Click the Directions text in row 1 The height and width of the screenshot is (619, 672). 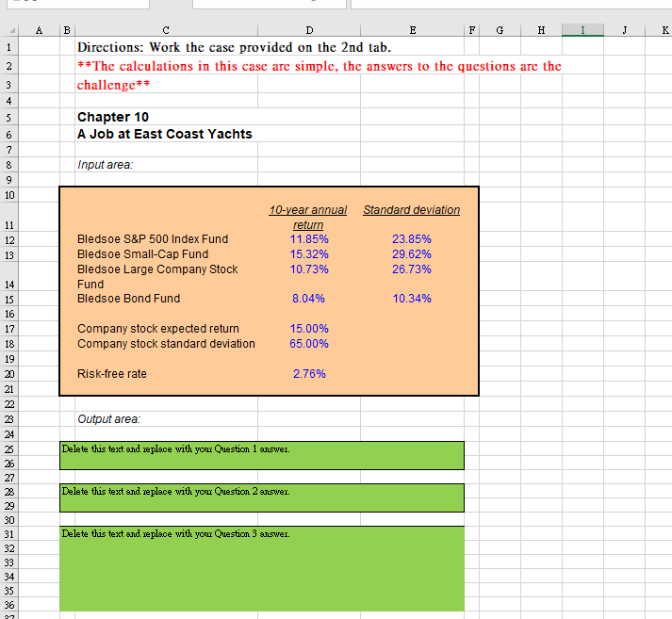[x=234, y=47]
